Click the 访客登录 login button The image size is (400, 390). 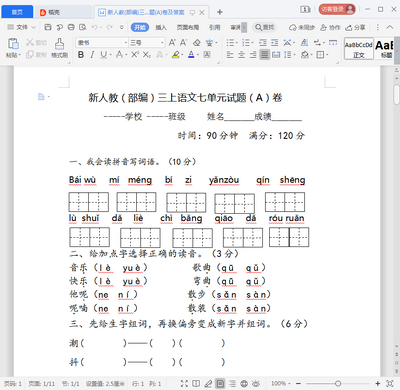click(x=337, y=9)
